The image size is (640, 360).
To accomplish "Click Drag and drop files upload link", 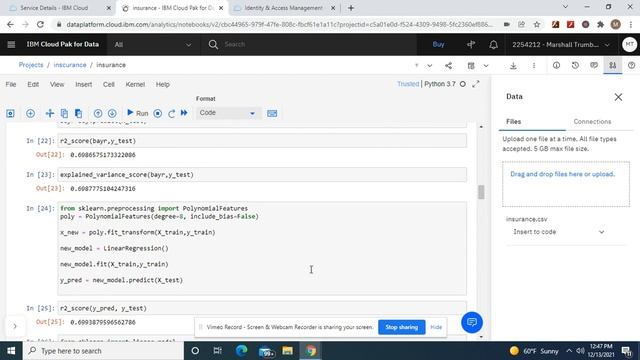I will pos(562,174).
